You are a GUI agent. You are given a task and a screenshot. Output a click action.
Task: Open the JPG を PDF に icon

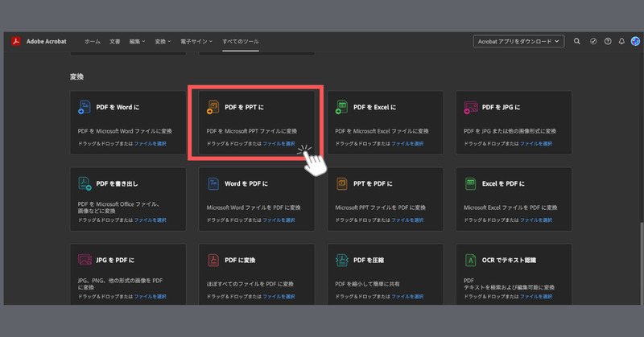(85, 260)
